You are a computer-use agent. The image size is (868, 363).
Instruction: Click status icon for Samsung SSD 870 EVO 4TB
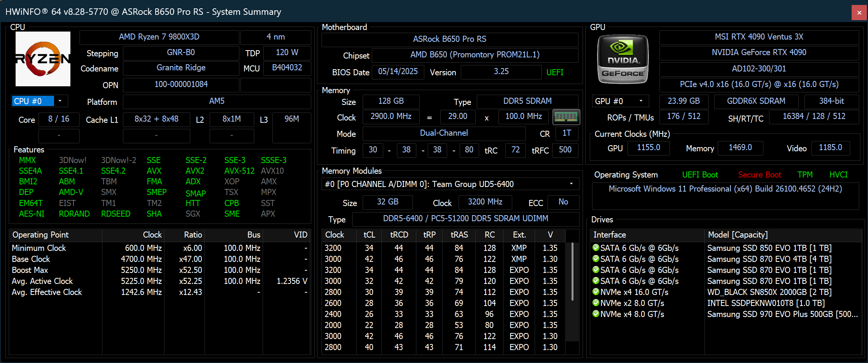[596, 259]
